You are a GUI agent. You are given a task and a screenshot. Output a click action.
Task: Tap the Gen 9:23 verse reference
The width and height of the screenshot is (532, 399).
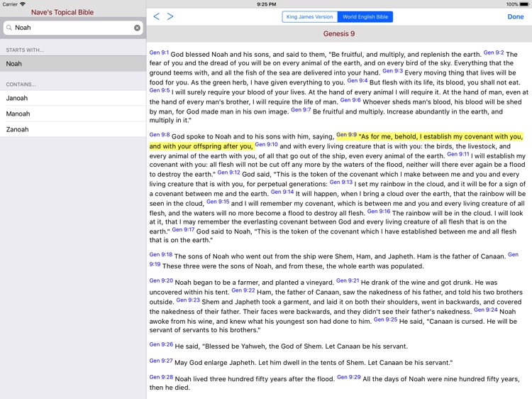188,300
